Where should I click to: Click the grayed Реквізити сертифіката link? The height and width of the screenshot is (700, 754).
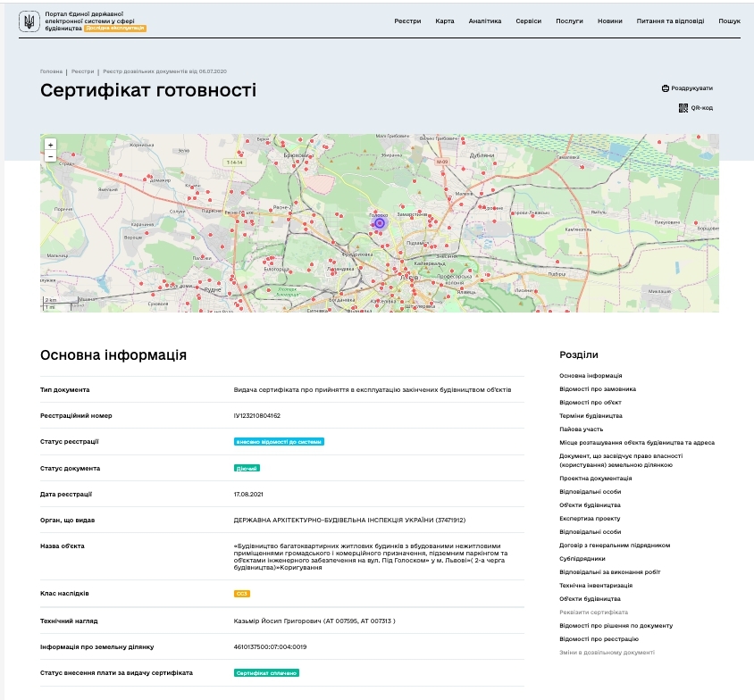[593, 612]
